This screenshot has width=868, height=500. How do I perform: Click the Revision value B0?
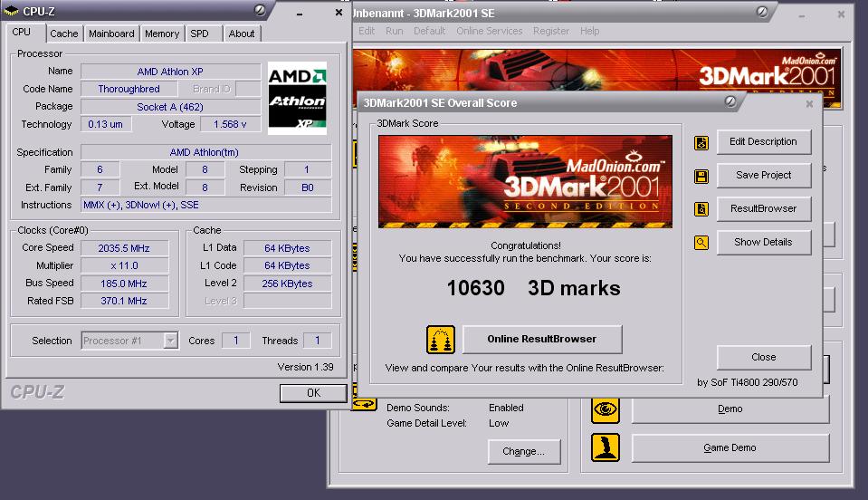tap(308, 187)
